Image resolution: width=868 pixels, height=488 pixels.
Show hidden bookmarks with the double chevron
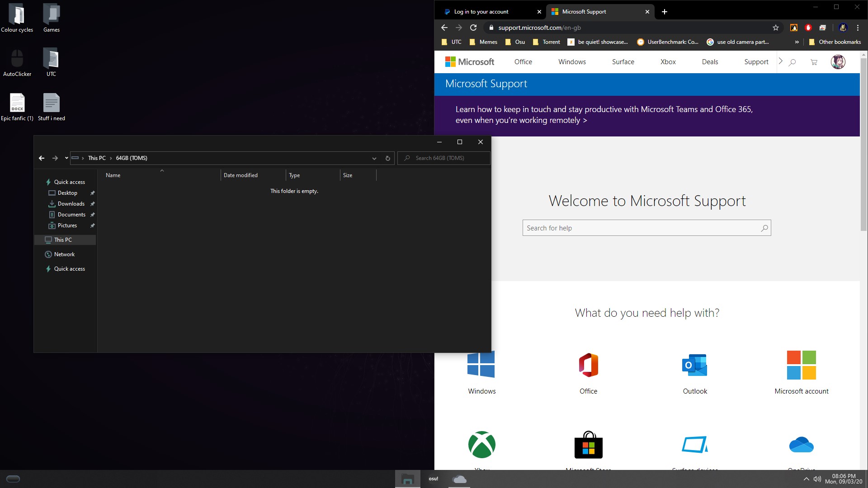tap(797, 42)
